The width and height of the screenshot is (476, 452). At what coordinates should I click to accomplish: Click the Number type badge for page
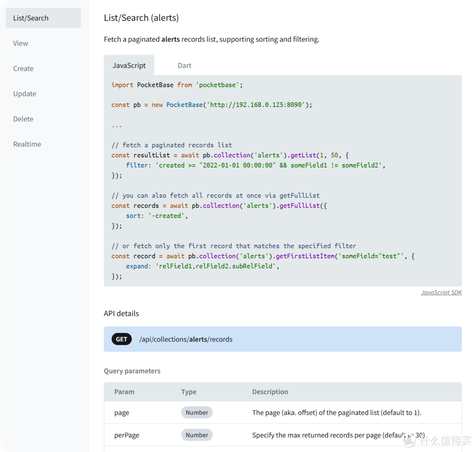(x=197, y=412)
